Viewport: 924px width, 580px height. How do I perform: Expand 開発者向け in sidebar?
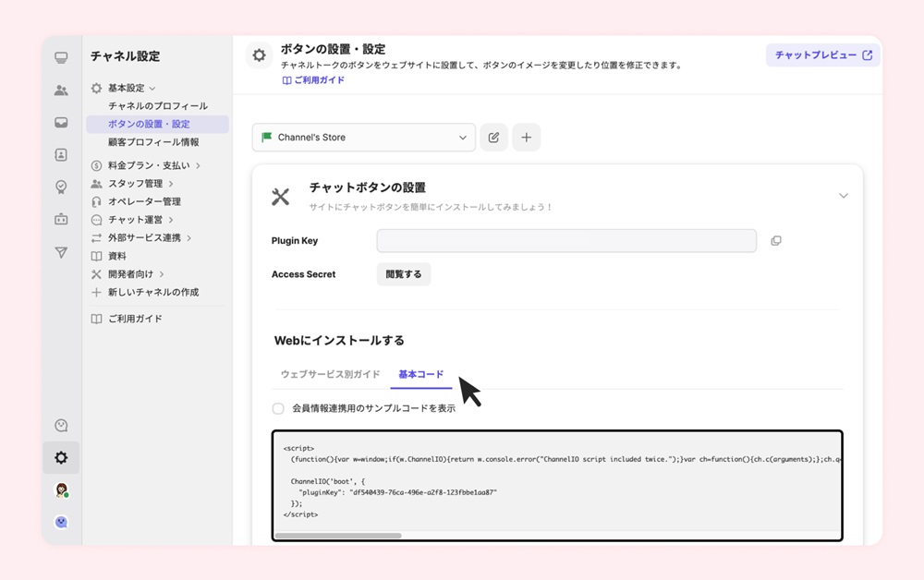pos(162,274)
